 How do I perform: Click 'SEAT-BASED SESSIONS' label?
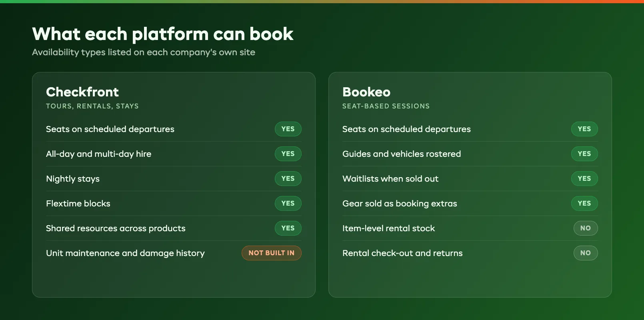pyautogui.click(x=386, y=106)
